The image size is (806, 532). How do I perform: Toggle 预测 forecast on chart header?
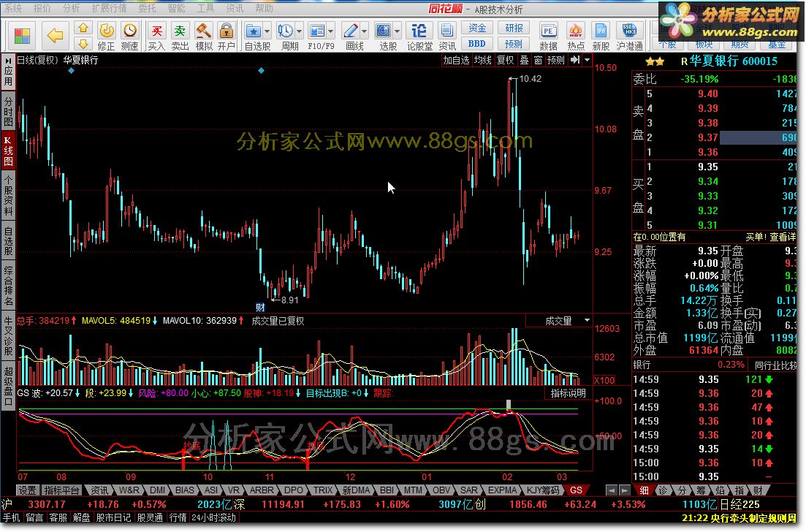[x=555, y=60]
